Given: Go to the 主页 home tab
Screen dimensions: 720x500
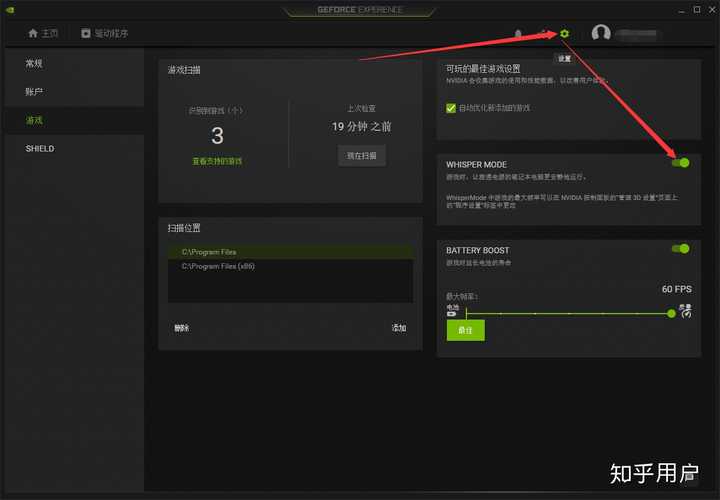Looking at the screenshot, I should [x=43, y=33].
